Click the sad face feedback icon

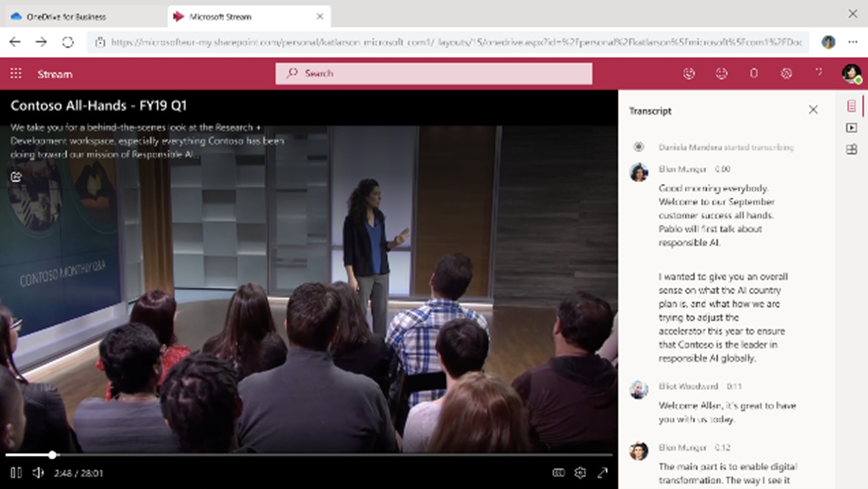[x=722, y=74]
